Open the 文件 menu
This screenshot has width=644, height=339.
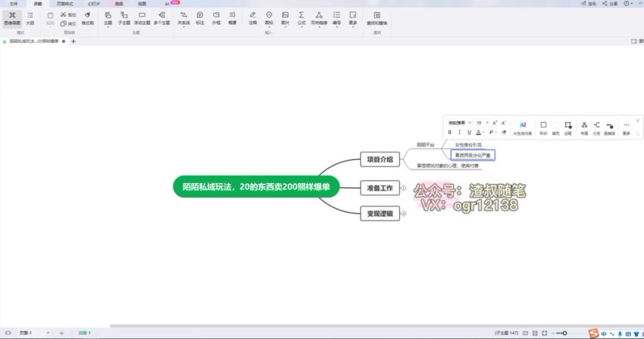click(13, 3)
